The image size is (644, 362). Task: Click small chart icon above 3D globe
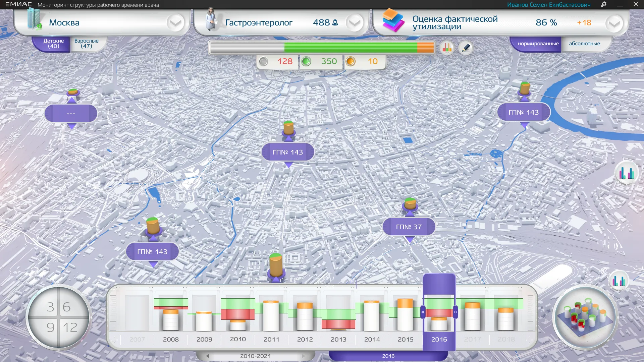tap(619, 281)
